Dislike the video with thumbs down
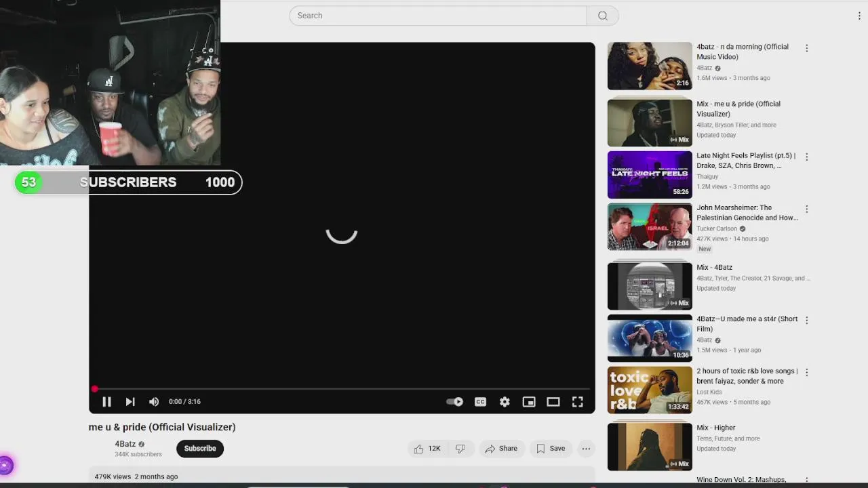Image resolution: width=868 pixels, height=488 pixels. point(460,449)
